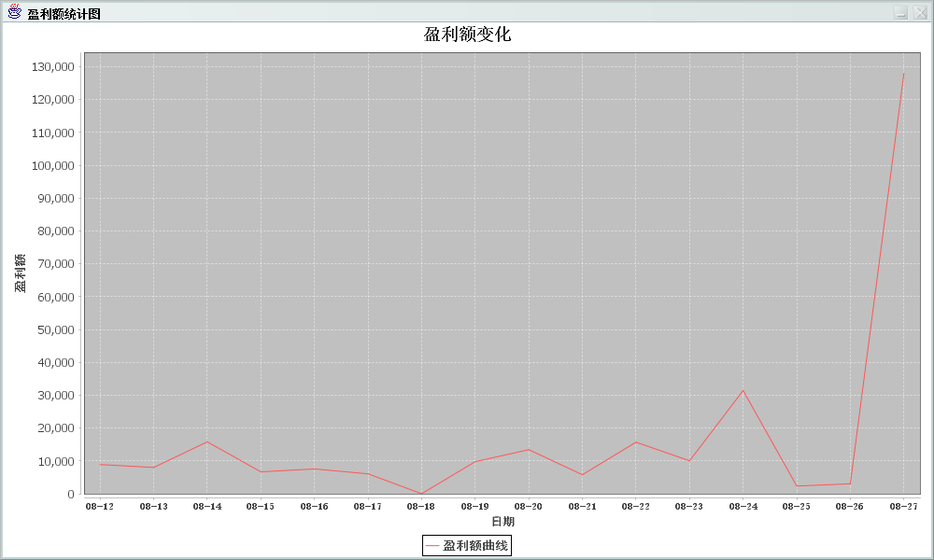
Task: Click the 80,000 y-axis value
Action: coord(56,231)
